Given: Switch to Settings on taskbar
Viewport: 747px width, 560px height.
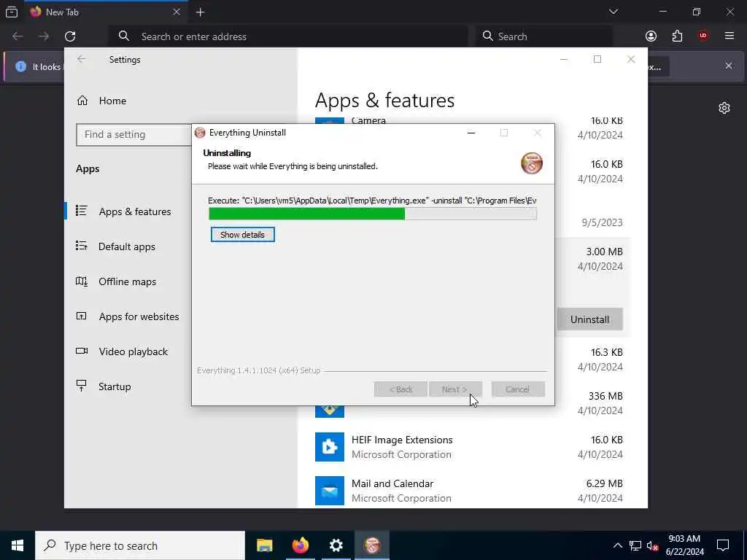Looking at the screenshot, I should [x=336, y=545].
